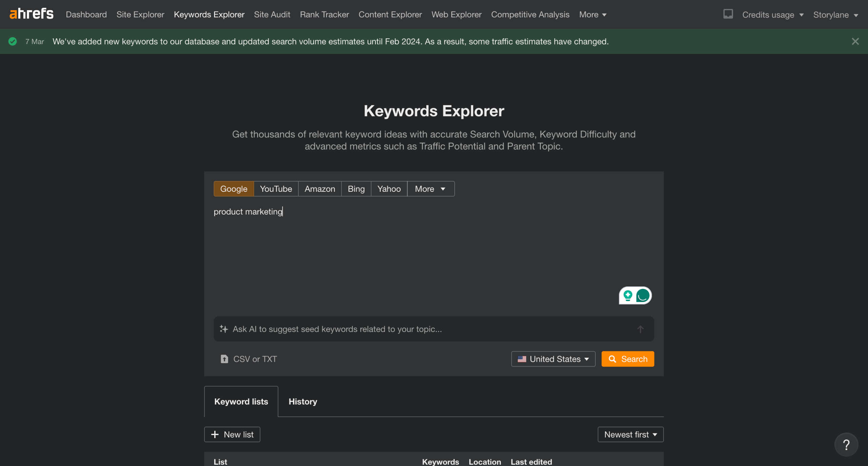Select Yahoo search engine
Image resolution: width=868 pixels, height=466 pixels.
pos(389,189)
